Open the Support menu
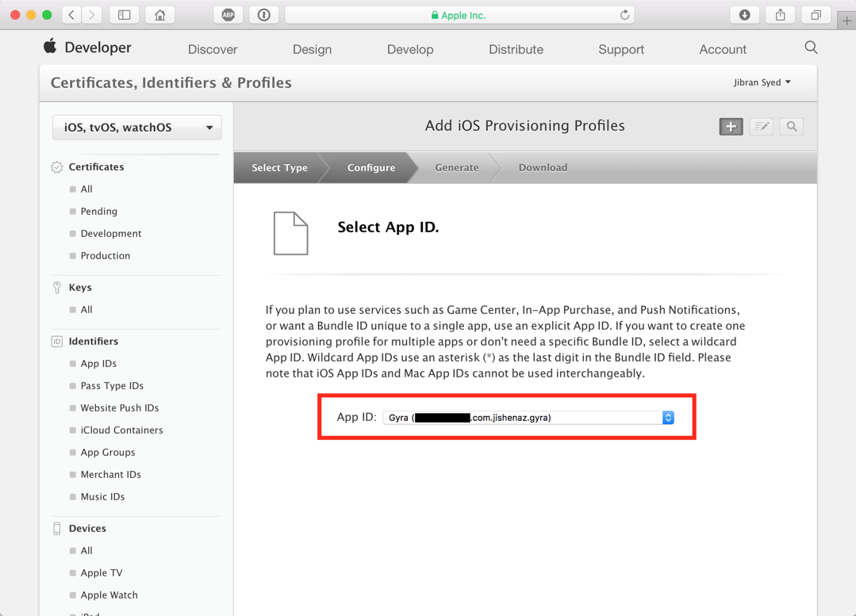This screenshot has height=616, width=856. 621,49
